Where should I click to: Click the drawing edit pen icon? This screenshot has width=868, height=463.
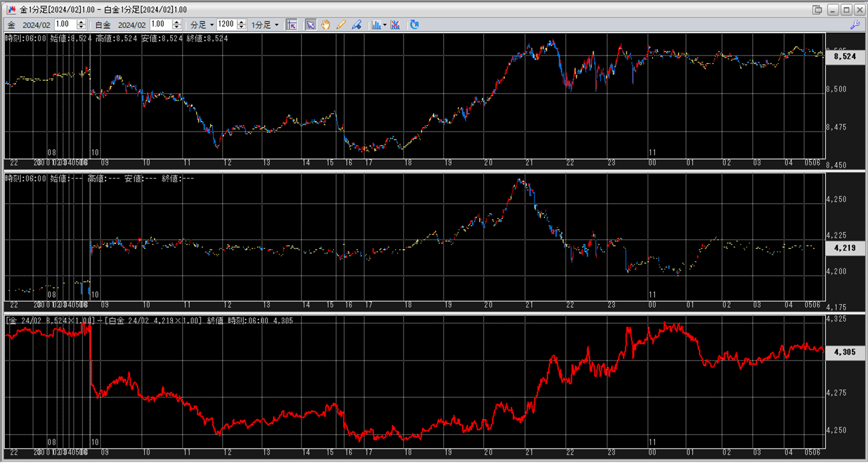click(x=356, y=25)
